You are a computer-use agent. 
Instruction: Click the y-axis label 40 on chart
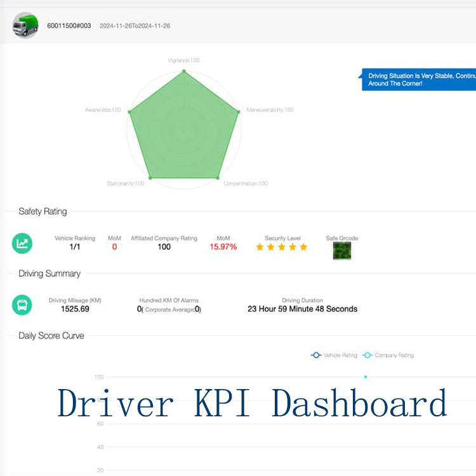coord(100,447)
